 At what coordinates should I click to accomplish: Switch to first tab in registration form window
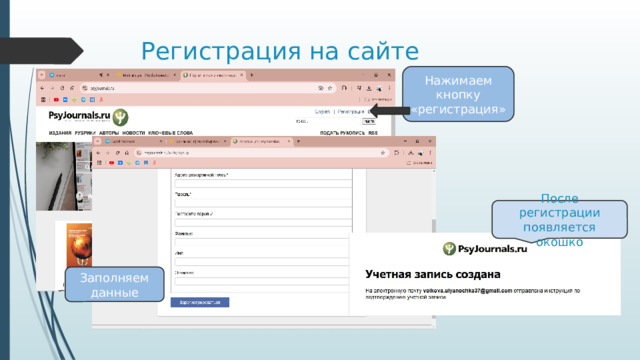click(133, 141)
